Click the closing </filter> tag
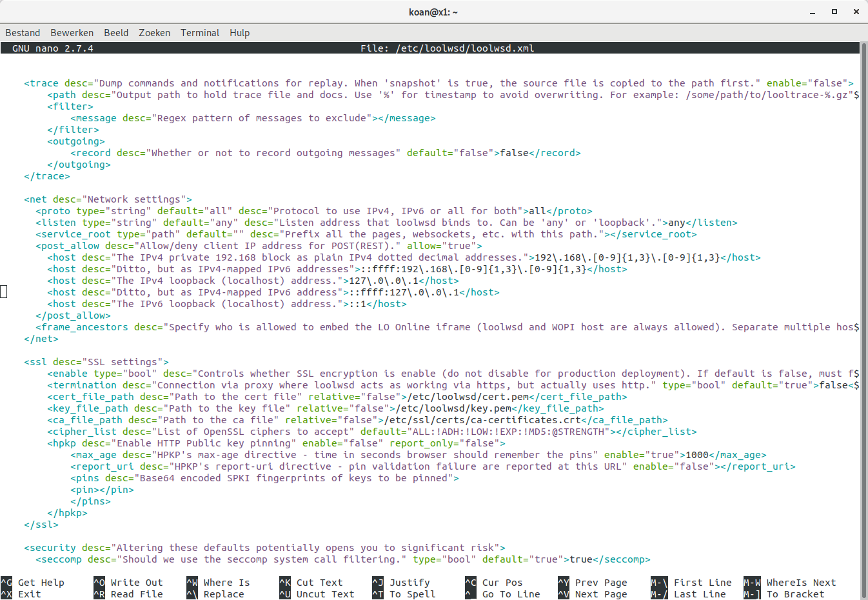The width and height of the screenshot is (868, 600). [74, 130]
